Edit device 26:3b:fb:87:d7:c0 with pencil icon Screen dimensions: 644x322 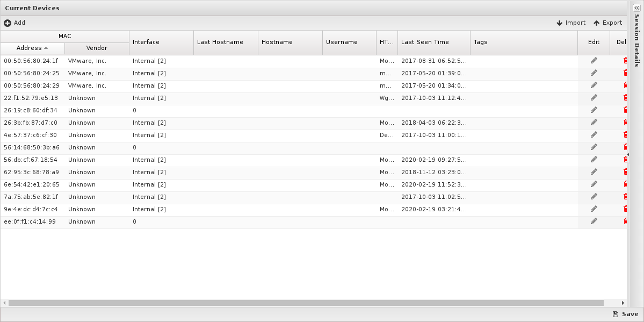(x=594, y=123)
